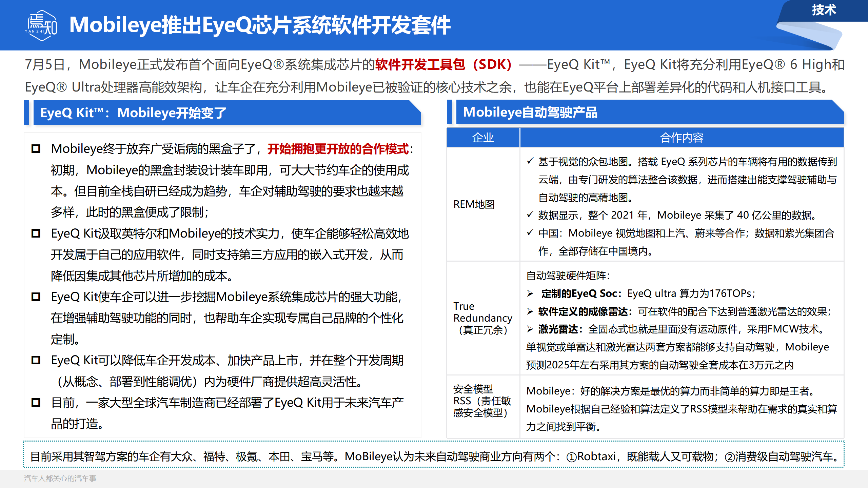Click the text '采用FMCW技术'
Image resolution: width=868 pixels, height=488 pixels.
[x=783, y=329]
